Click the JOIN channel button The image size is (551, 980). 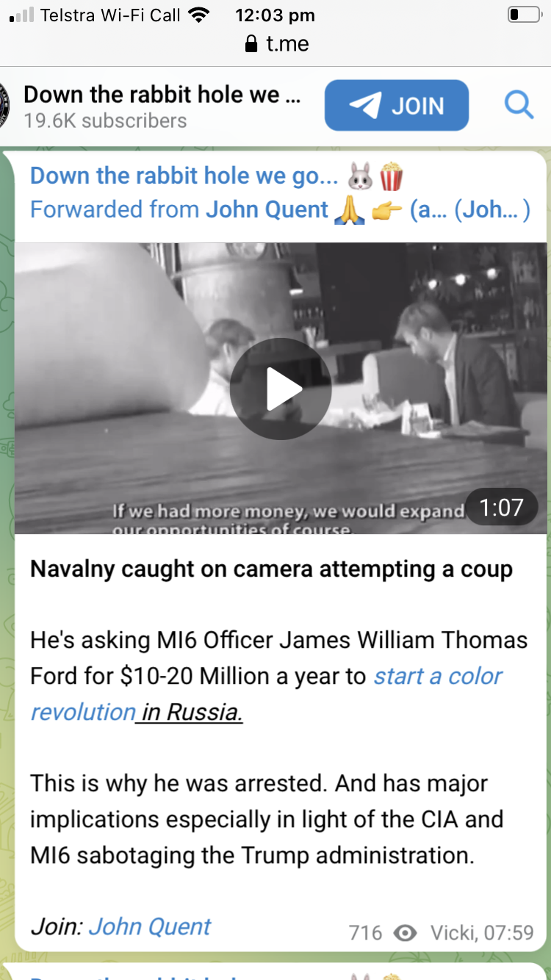coord(397,106)
